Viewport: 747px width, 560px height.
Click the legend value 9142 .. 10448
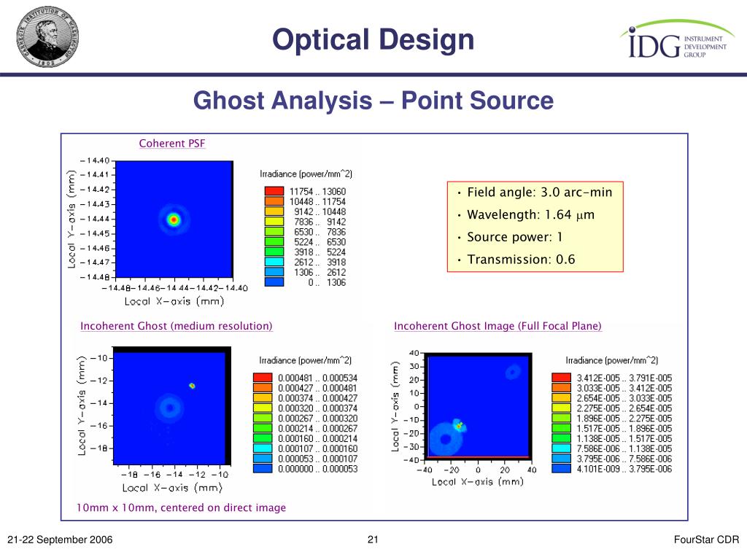[320, 211]
